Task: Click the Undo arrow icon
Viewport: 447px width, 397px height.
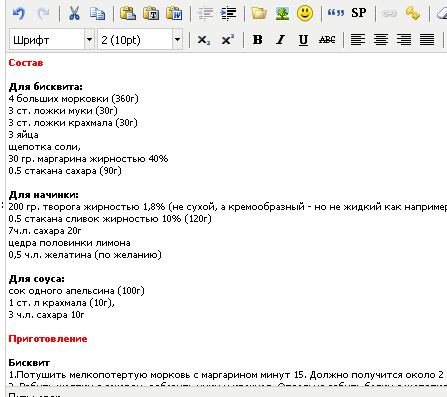Action: 19,14
